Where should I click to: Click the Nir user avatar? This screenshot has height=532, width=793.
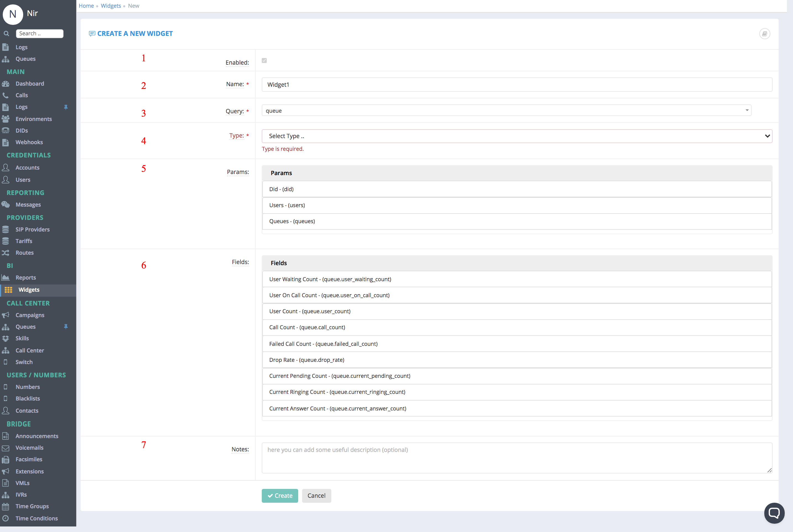coord(13,14)
